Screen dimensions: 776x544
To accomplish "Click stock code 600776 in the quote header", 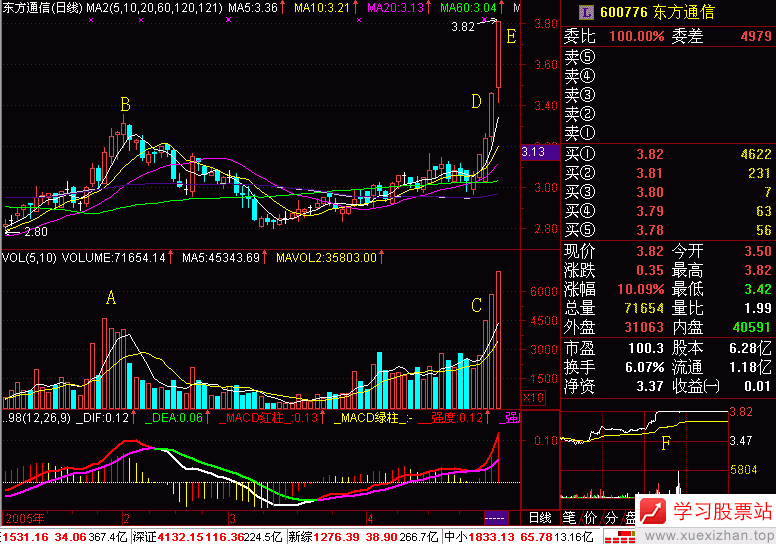I will pyautogui.click(x=623, y=12).
